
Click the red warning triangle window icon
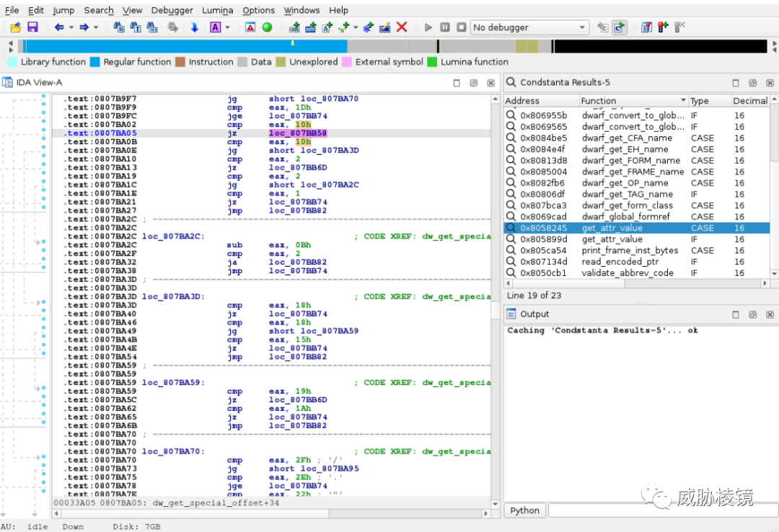point(250,27)
